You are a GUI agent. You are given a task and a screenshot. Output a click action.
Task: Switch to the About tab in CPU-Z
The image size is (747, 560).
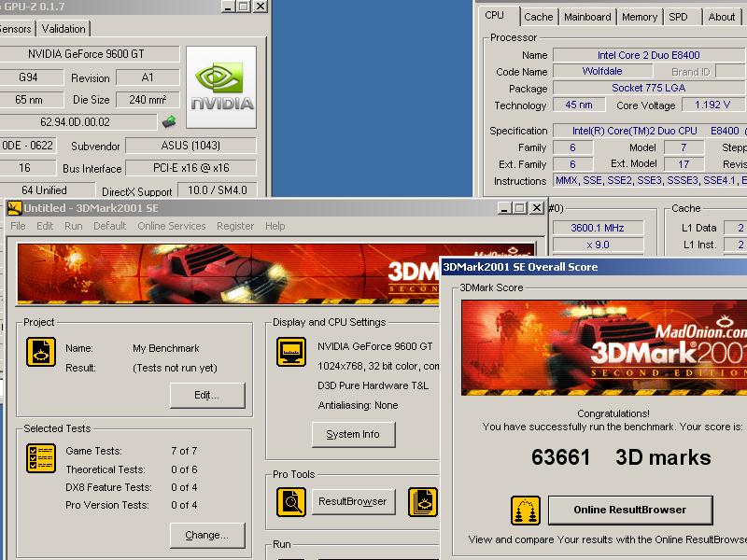coord(721,17)
